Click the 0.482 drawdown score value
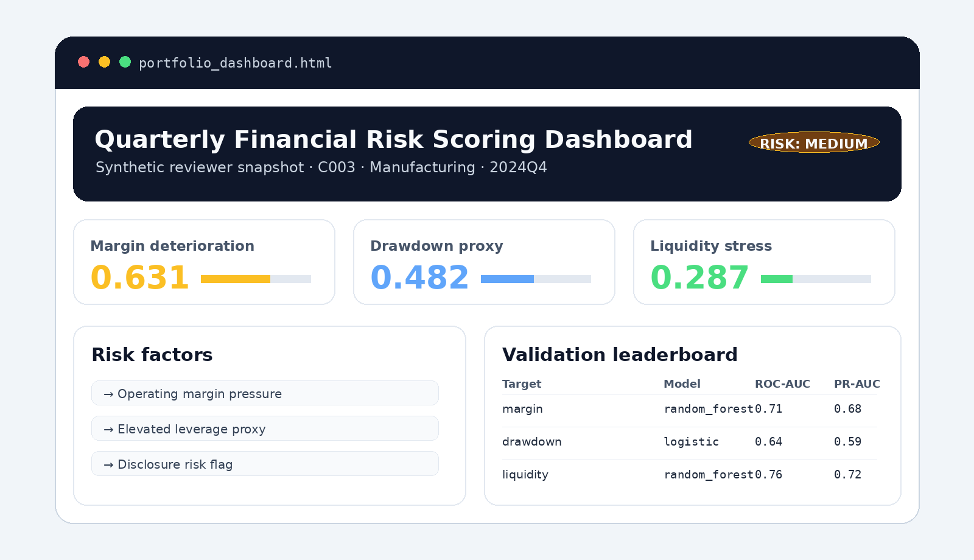 coord(419,278)
